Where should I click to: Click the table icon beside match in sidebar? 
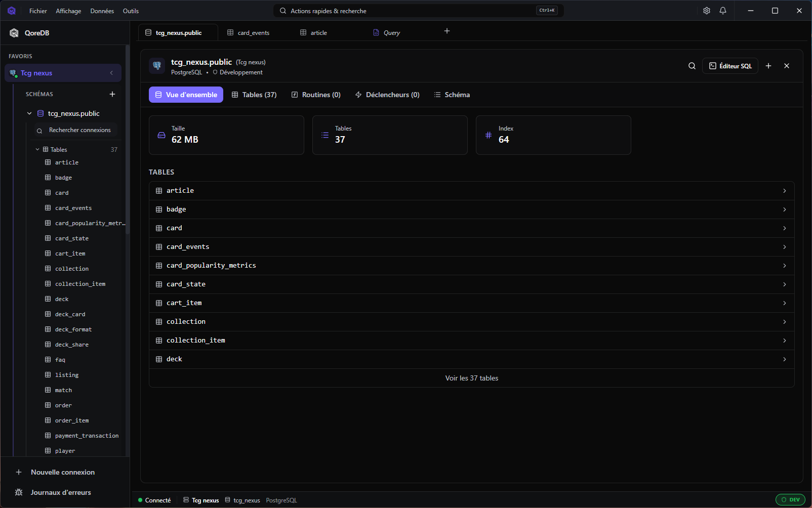[x=48, y=390]
